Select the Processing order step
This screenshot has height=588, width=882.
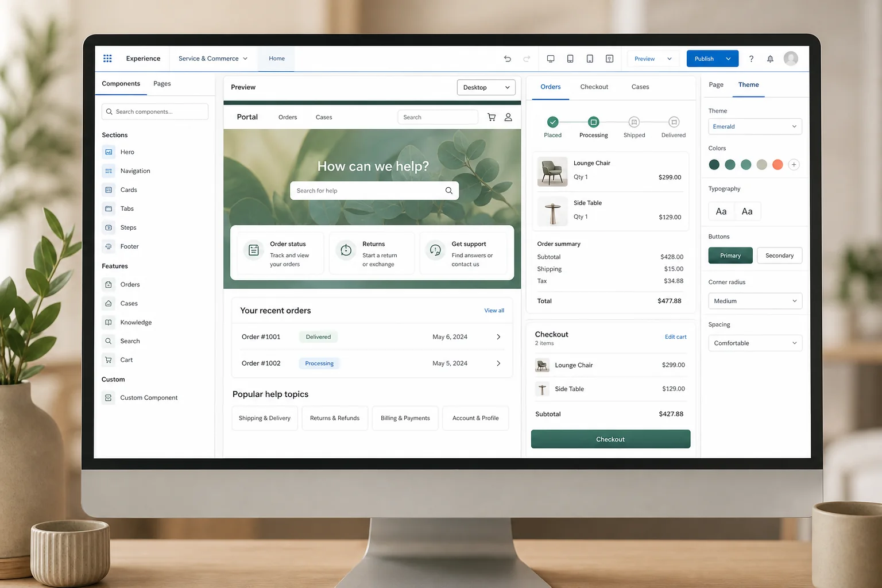(x=593, y=122)
